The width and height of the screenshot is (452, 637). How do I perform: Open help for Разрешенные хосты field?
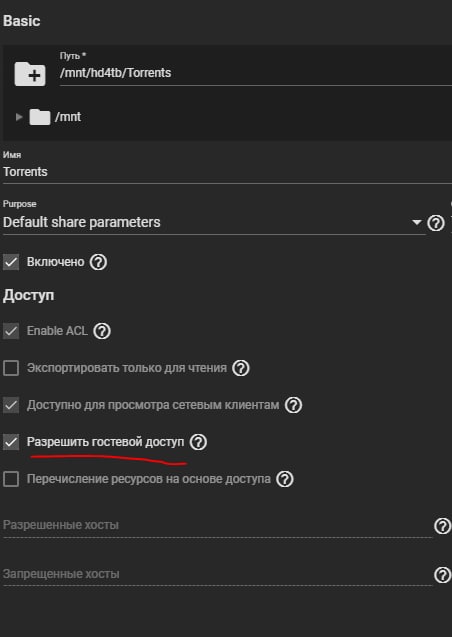[x=442, y=526]
